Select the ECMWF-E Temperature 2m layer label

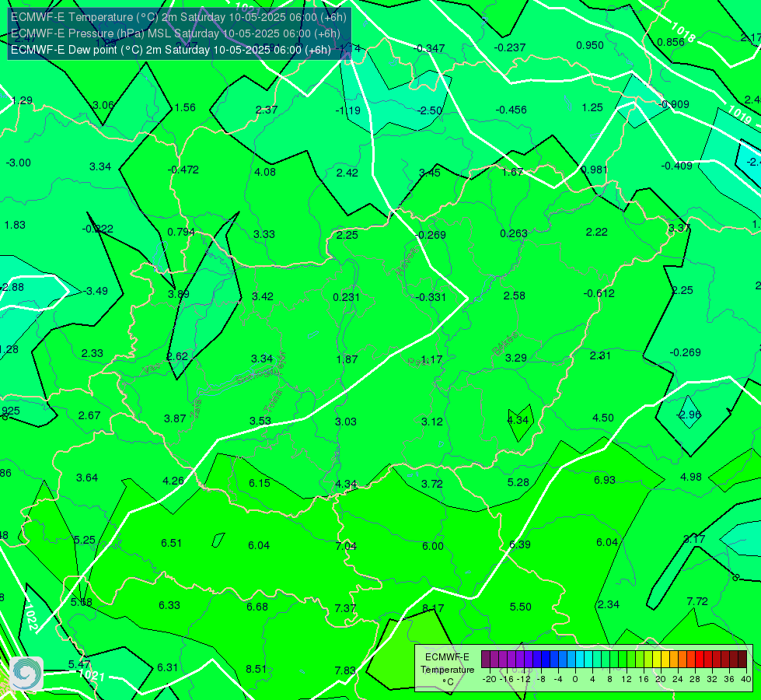[179, 17]
